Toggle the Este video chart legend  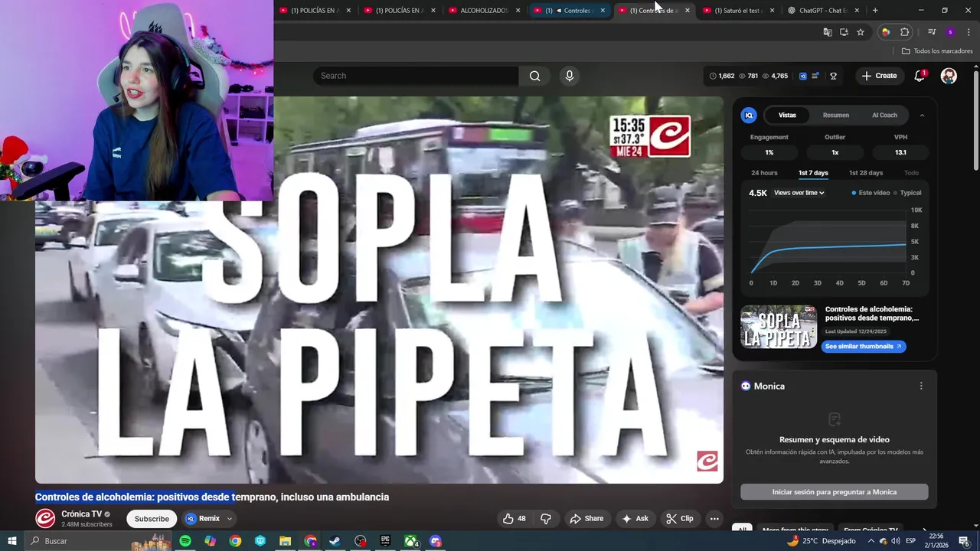pos(871,193)
